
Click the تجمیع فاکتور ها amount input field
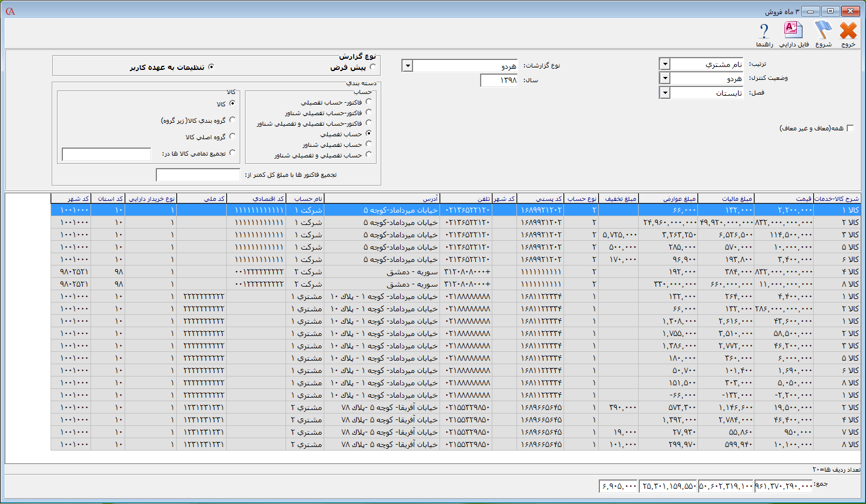198,175
